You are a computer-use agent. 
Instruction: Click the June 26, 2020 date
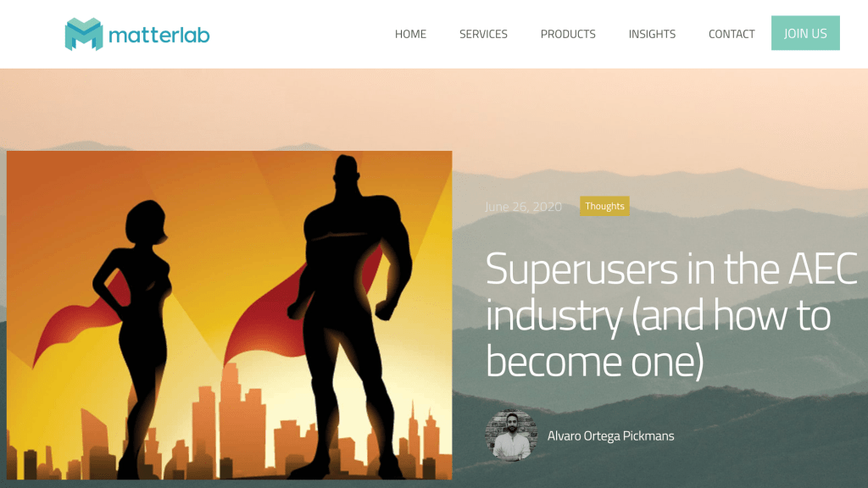coord(523,207)
